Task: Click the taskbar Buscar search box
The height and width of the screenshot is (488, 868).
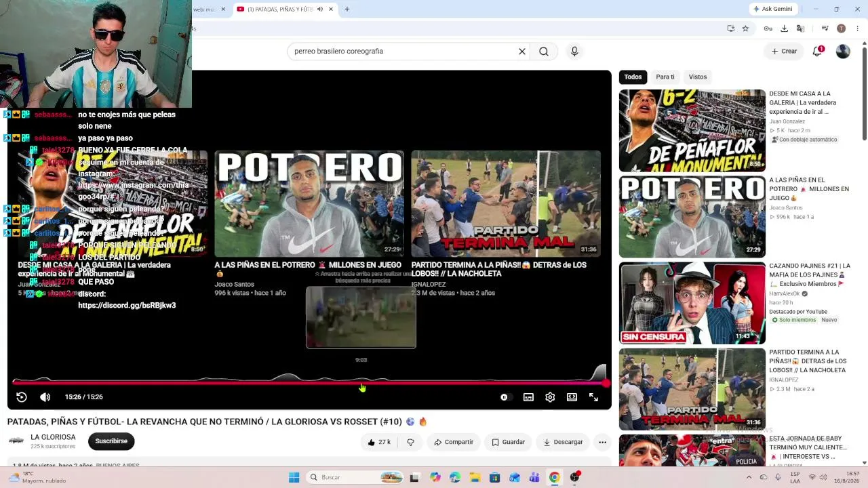Action: (356, 477)
